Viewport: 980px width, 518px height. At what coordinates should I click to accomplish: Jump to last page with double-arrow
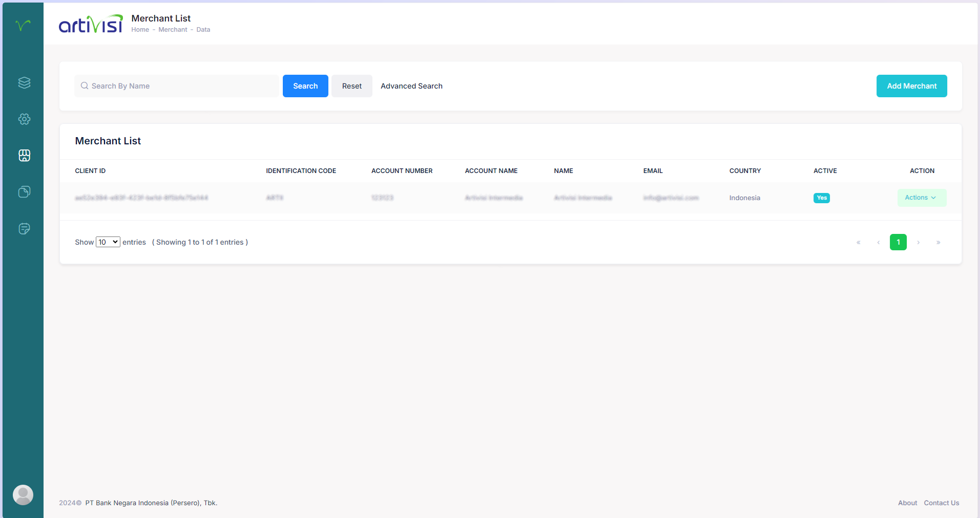point(938,242)
